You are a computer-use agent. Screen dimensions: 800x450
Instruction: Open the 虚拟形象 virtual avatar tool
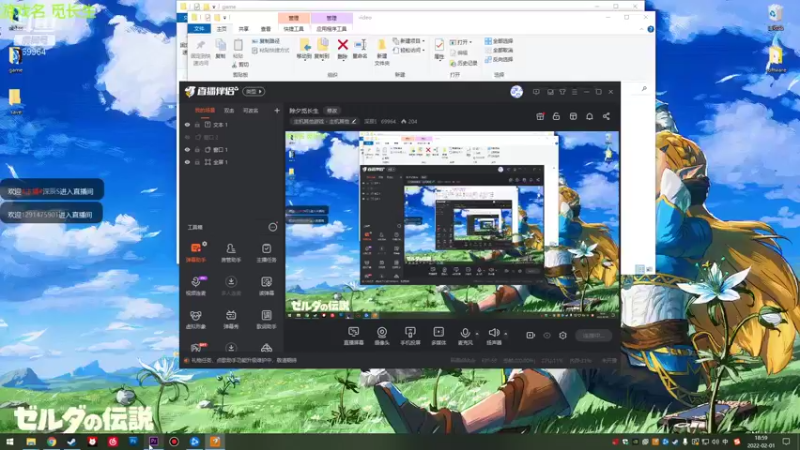(x=195, y=319)
